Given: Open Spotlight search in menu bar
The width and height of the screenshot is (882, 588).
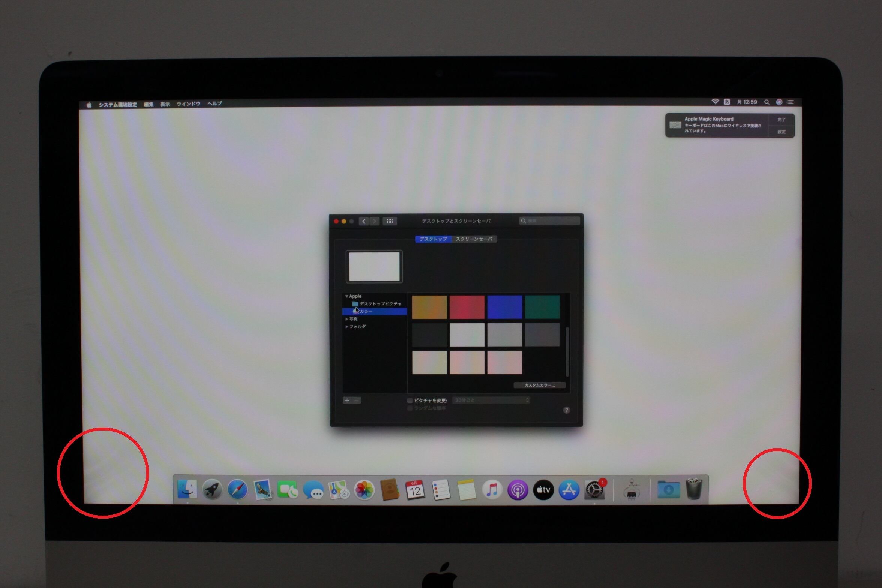Looking at the screenshot, I should [x=767, y=102].
